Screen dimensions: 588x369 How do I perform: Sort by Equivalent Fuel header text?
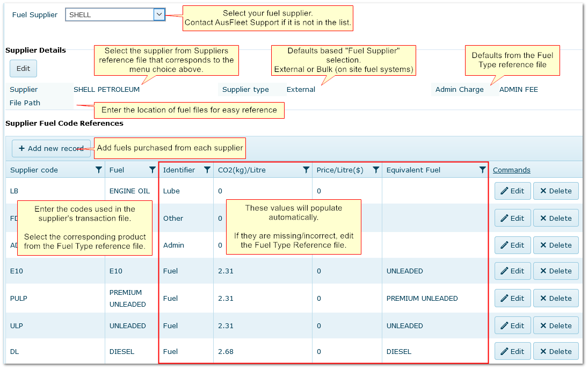tap(413, 170)
